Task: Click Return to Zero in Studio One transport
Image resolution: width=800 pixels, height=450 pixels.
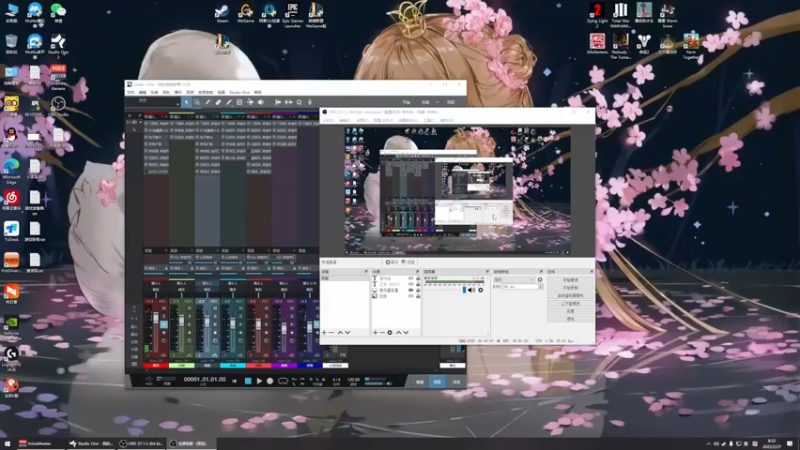Action: click(234, 381)
